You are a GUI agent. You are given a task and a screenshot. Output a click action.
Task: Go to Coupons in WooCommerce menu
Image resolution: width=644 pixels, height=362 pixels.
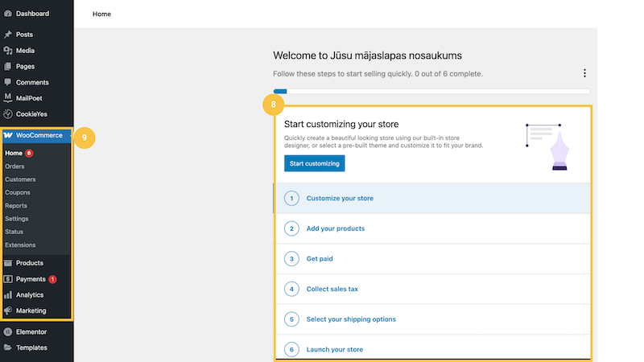[18, 192]
